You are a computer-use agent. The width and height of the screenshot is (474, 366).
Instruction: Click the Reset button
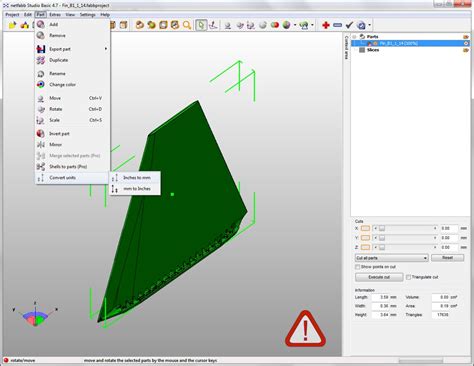coord(447,258)
